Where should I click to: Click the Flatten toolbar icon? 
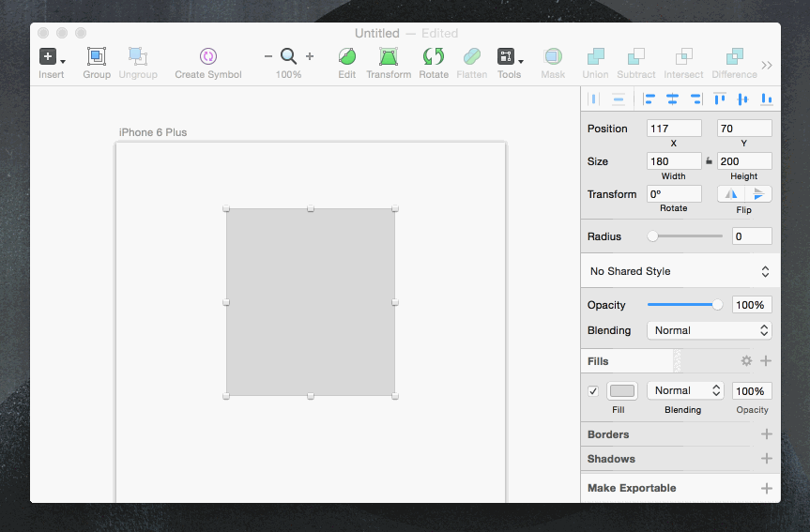coord(471,56)
